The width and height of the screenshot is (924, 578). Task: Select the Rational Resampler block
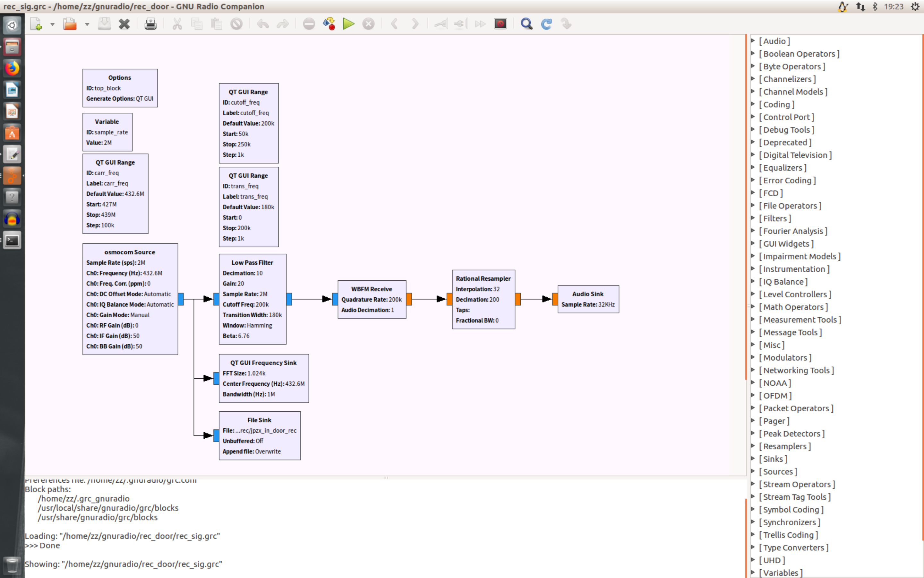point(483,299)
